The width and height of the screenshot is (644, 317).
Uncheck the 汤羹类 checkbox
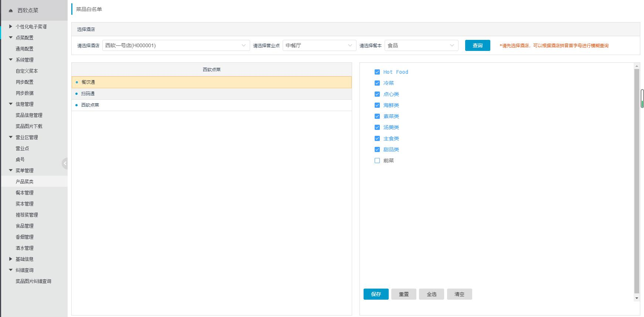pyautogui.click(x=377, y=127)
